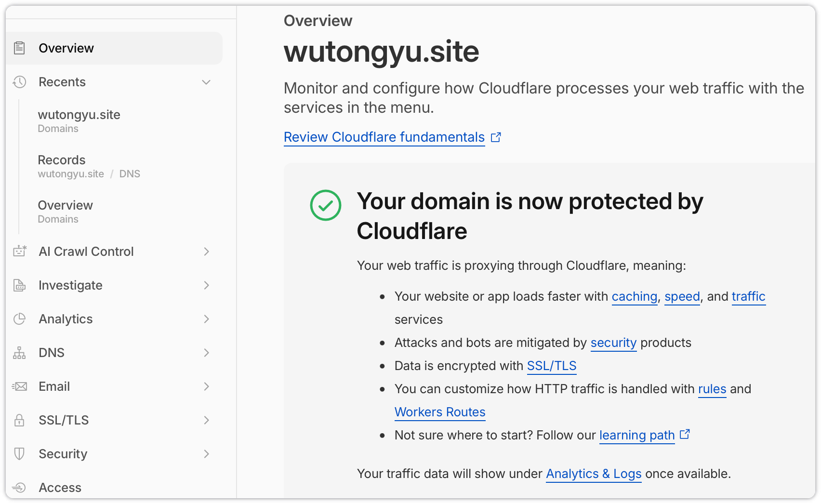Open the Analytics & Logs link
Viewport: 821px width, 504px height.
[594, 474]
